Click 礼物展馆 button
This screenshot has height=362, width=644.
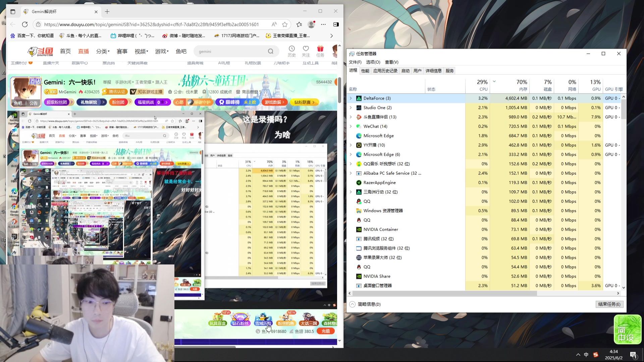(92, 102)
